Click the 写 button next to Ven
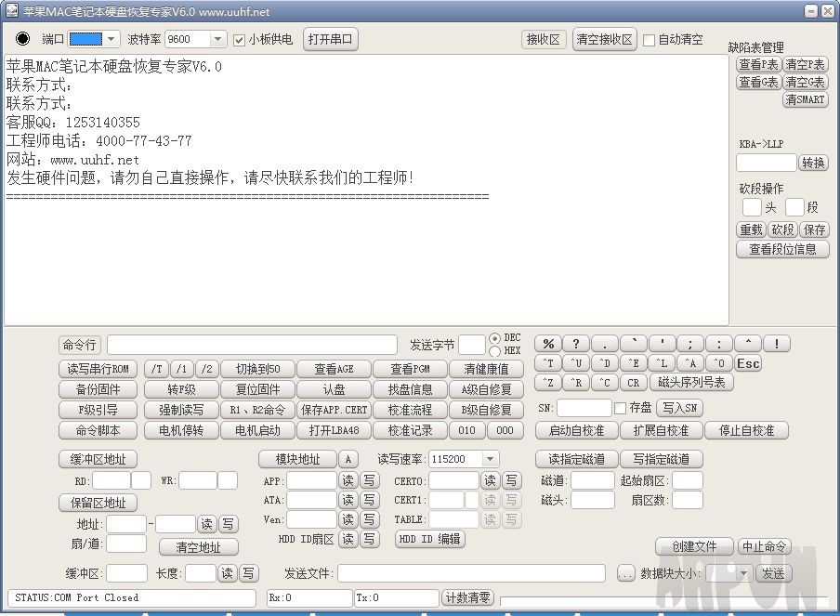Viewport: 840px width, 616px height. pyautogui.click(x=369, y=519)
